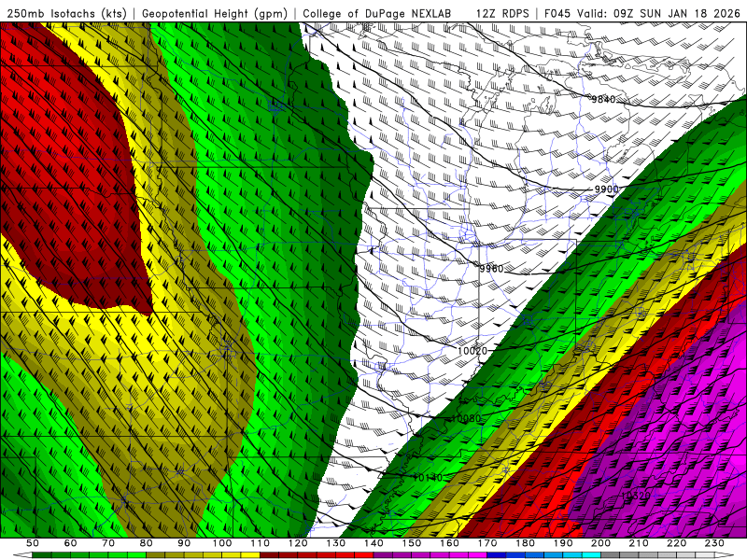Click the 50 knot value on color scale
Screen dimensions: 747x560
[33, 543]
